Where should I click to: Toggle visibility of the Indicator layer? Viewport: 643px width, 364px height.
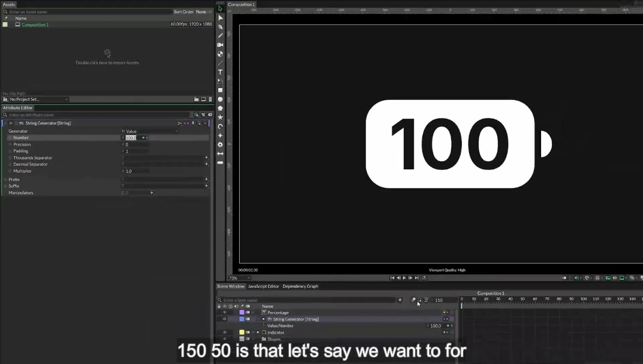point(225,333)
